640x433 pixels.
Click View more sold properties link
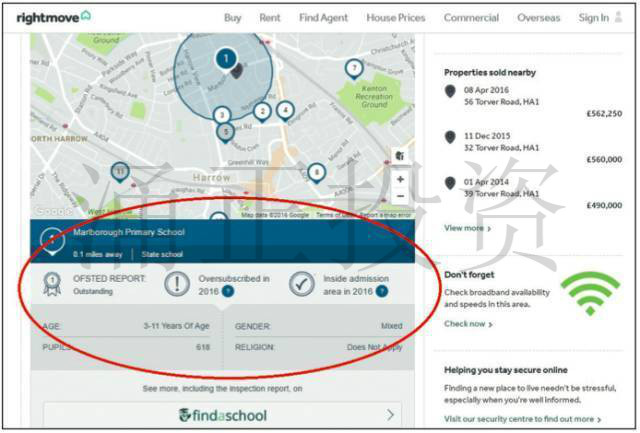tap(467, 228)
